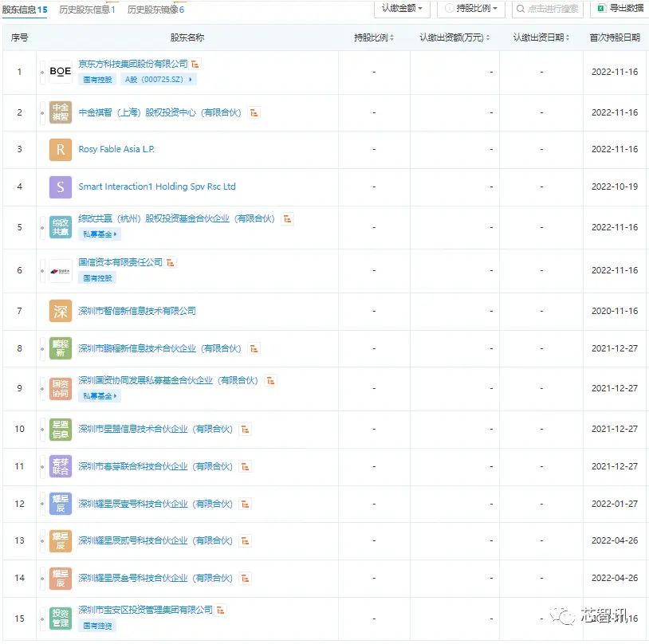649x644 pixels.
Task: Click the 国有控股 tag under 国信资本
Action: click(x=97, y=278)
